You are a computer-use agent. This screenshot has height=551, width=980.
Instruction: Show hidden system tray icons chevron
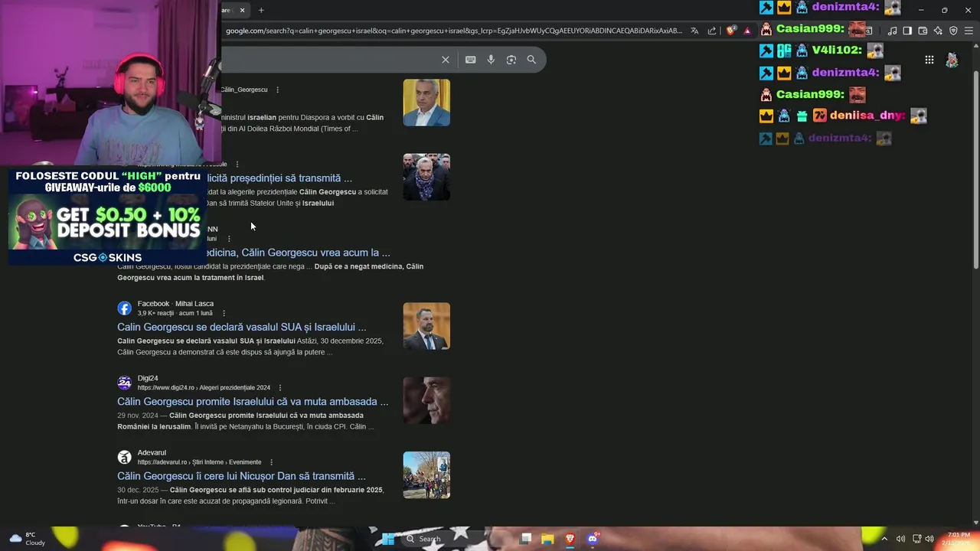click(885, 539)
